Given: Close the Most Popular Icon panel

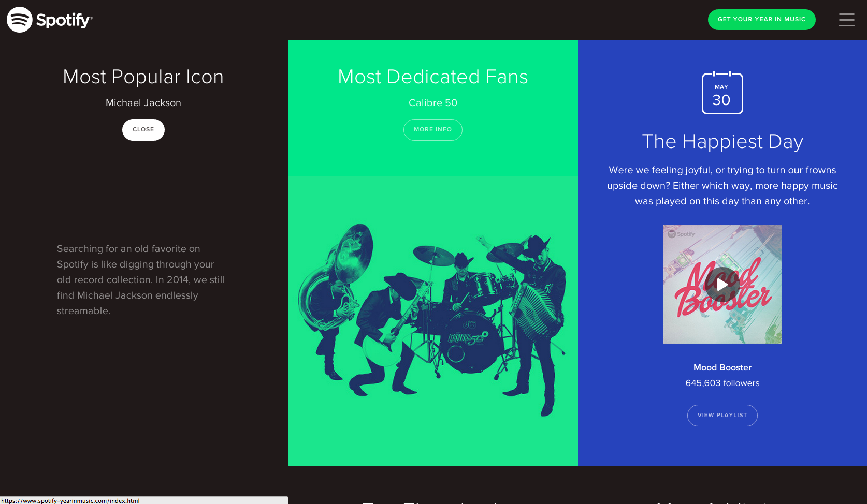Looking at the screenshot, I should pos(143,130).
